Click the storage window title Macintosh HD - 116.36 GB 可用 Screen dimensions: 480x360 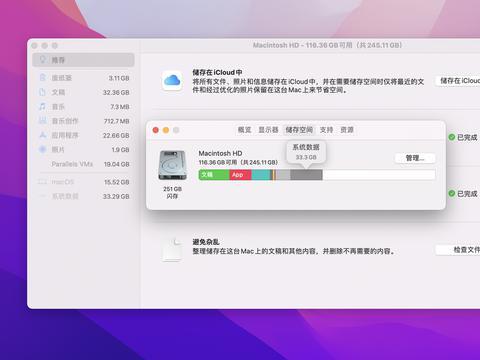327,45
